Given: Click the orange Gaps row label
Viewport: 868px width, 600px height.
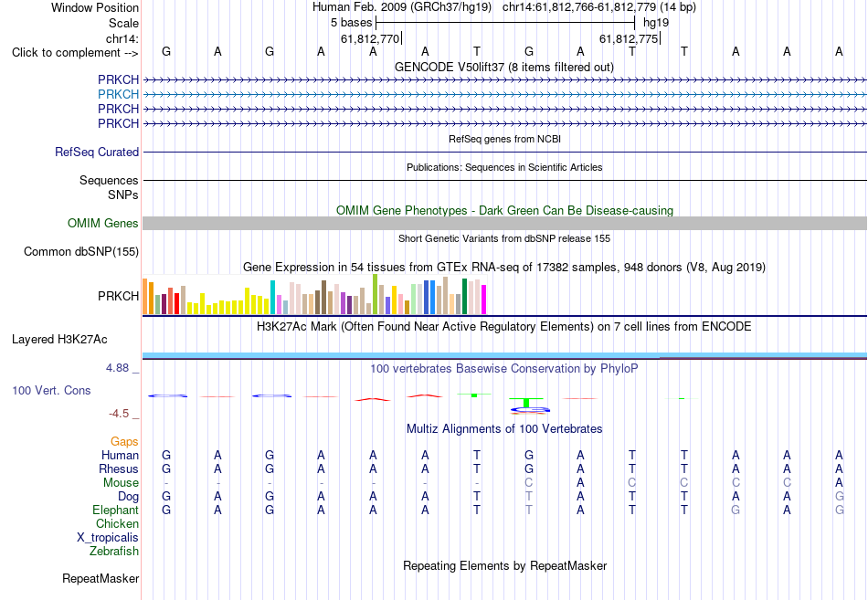Looking at the screenshot, I should 124,441.
